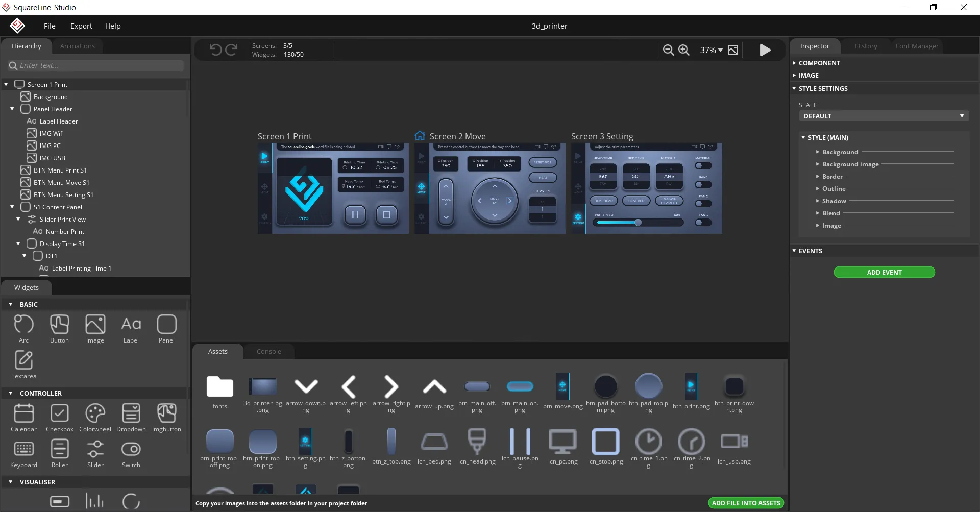Click the ADD EVENT button

(x=884, y=273)
